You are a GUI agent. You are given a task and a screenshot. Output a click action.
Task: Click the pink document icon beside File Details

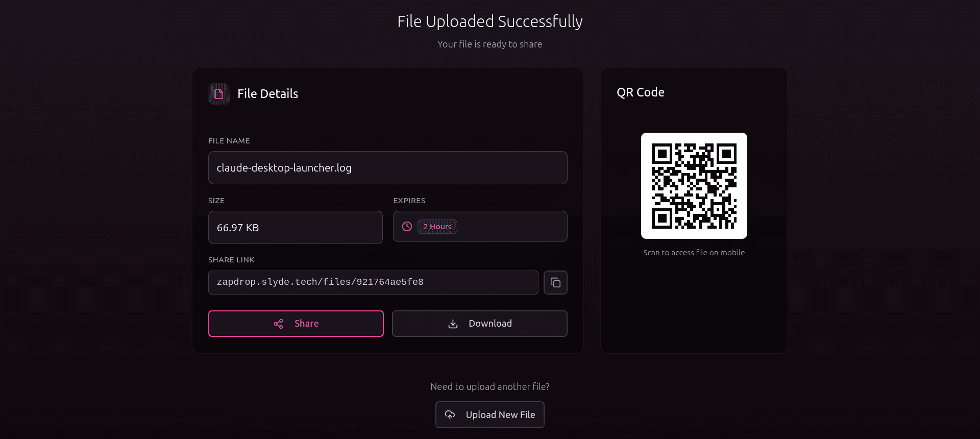pos(218,93)
